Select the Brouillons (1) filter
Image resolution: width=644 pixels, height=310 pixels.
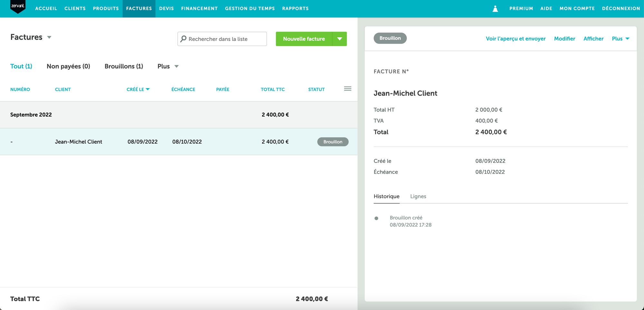point(124,66)
